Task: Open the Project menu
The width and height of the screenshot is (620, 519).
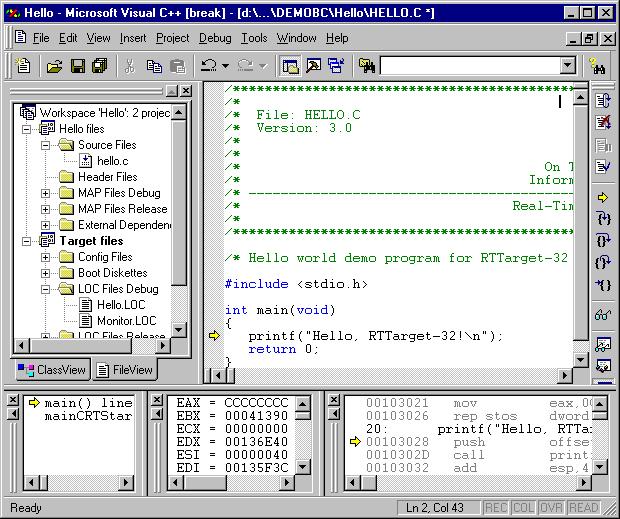Action: [x=172, y=38]
